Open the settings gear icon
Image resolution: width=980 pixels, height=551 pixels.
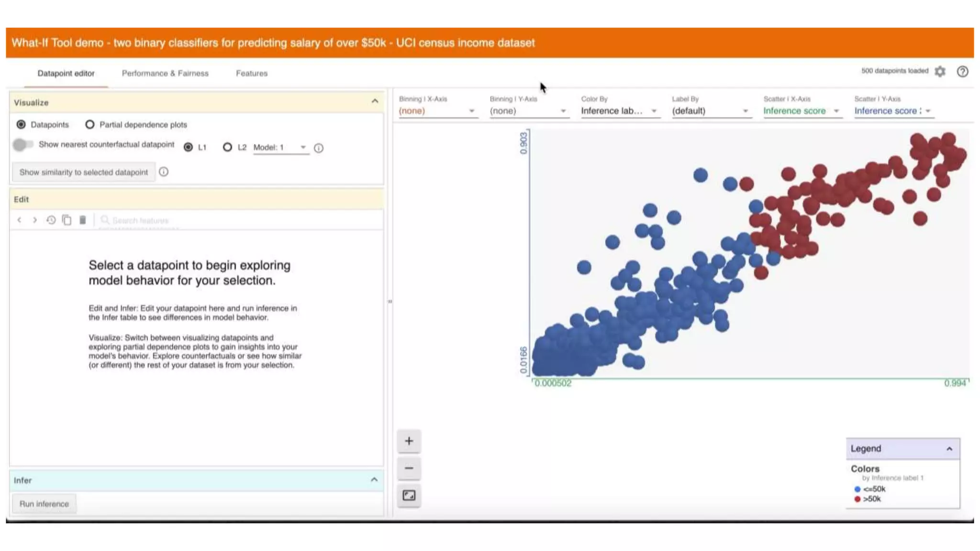click(x=940, y=71)
